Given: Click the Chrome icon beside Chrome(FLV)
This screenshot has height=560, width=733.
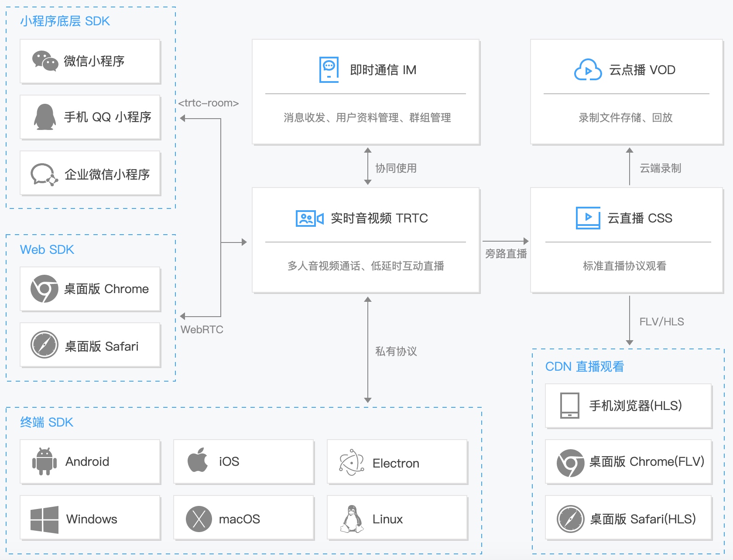Looking at the screenshot, I should (571, 463).
